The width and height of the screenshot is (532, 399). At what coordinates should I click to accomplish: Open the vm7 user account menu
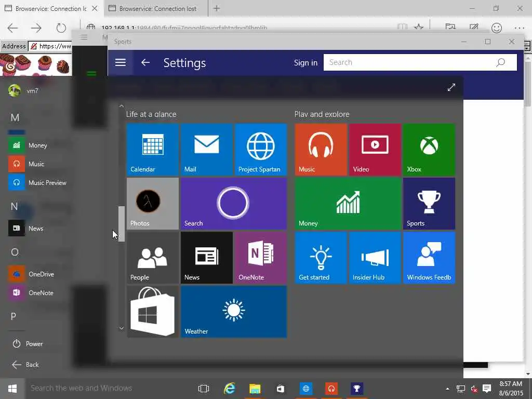coord(24,90)
